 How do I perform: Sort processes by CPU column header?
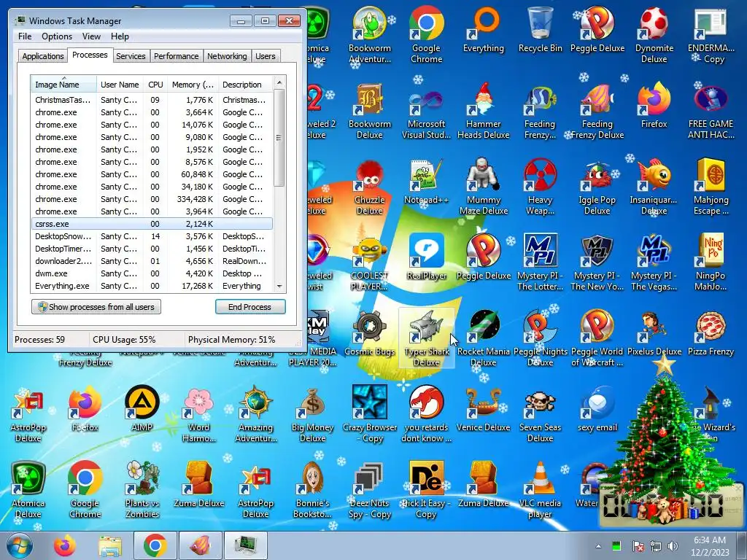(x=155, y=85)
